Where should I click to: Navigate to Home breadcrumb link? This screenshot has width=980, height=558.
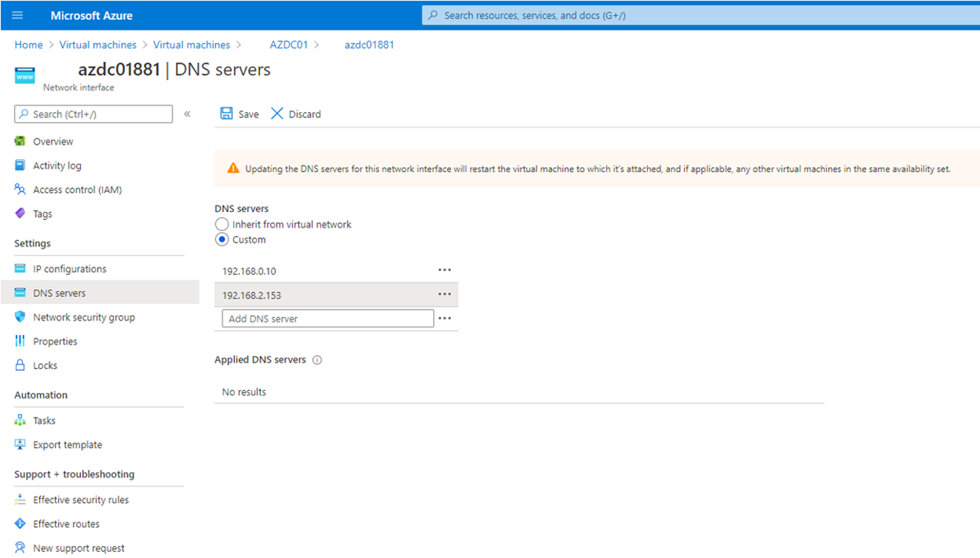point(28,45)
